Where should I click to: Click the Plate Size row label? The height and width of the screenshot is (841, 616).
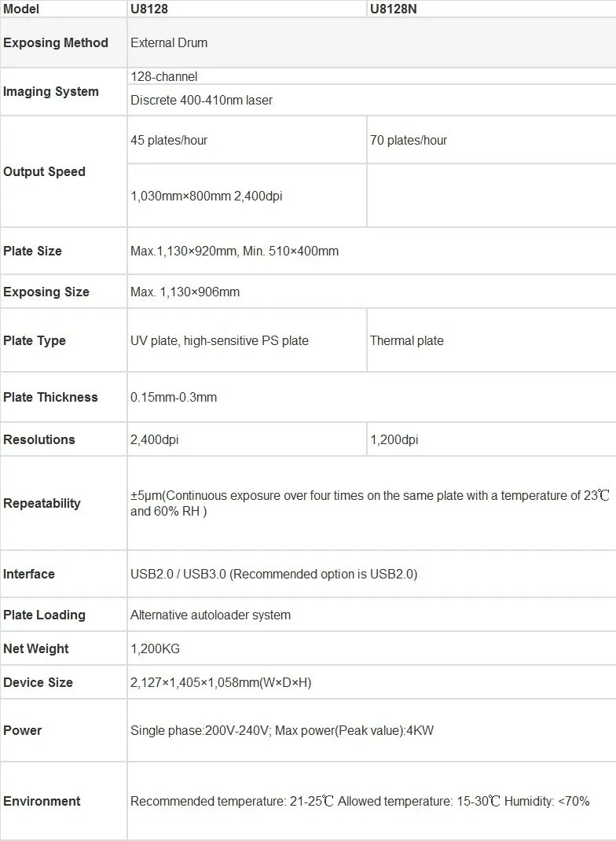(32, 251)
